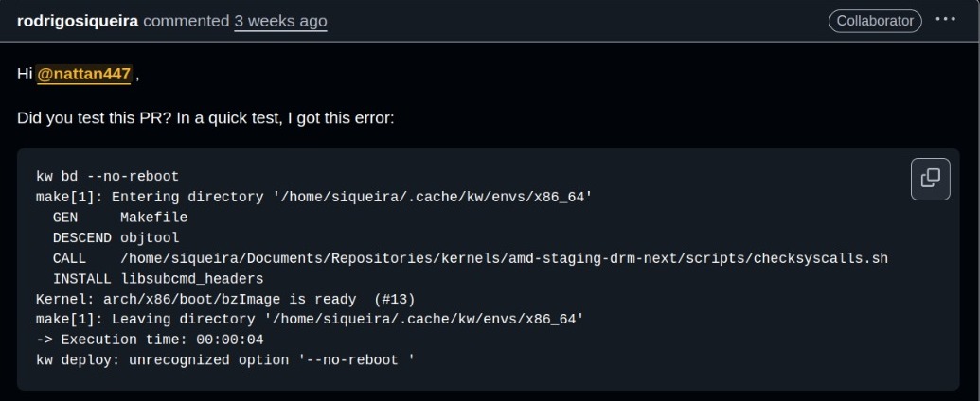Image resolution: width=980 pixels, height=401 pixels.
Task: Click the 'Entering directory' make output line
Action: coord(314,197)
